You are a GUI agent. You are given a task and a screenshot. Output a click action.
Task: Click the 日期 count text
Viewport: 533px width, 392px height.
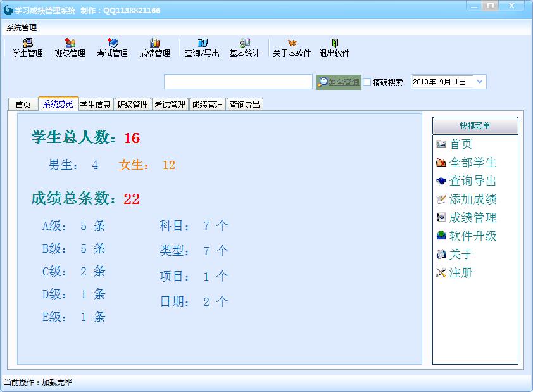194,301
